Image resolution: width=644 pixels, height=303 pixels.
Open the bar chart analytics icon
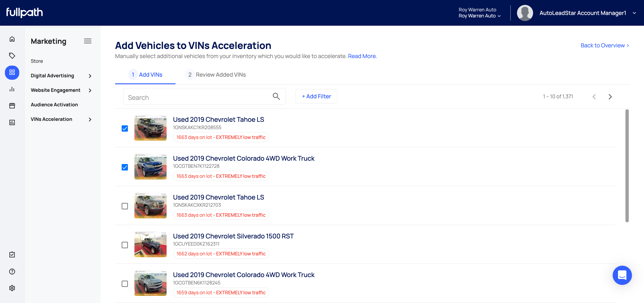pos(12,89)
